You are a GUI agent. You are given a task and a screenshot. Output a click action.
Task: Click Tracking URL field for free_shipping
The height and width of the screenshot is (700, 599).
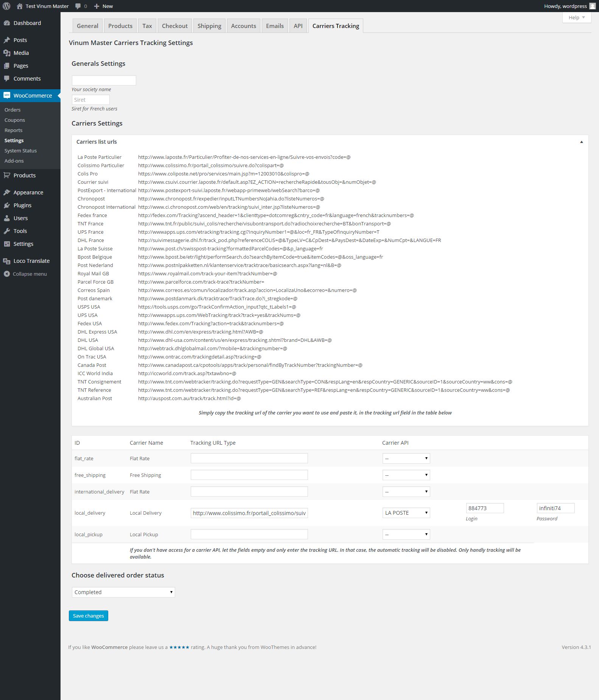pos(249,475)
